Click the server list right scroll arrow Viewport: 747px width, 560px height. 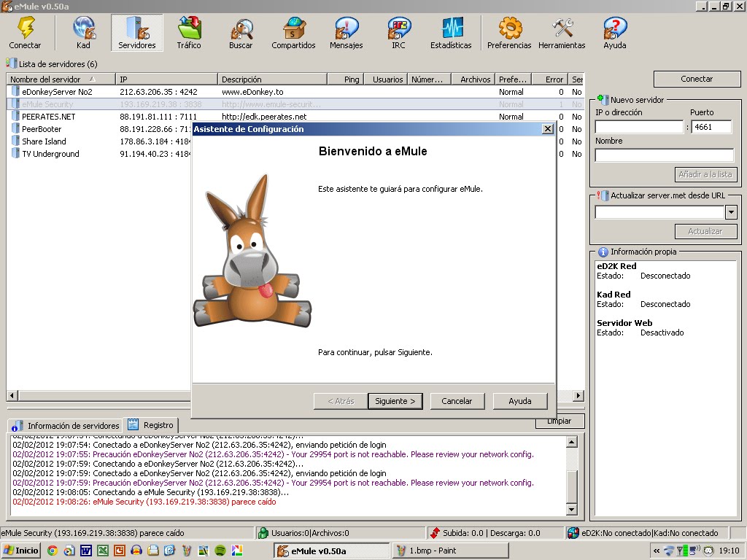coord(578,395)
